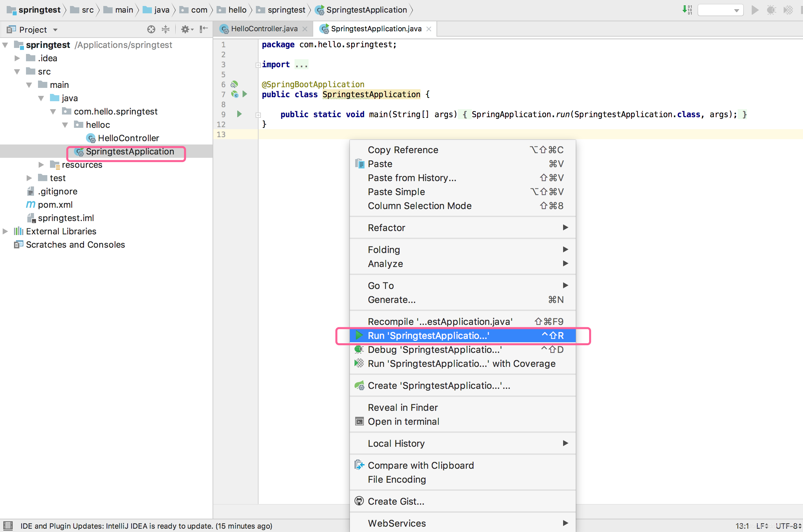Collapse the src folder
Screen dimensions: 803x532
(17, 72)
